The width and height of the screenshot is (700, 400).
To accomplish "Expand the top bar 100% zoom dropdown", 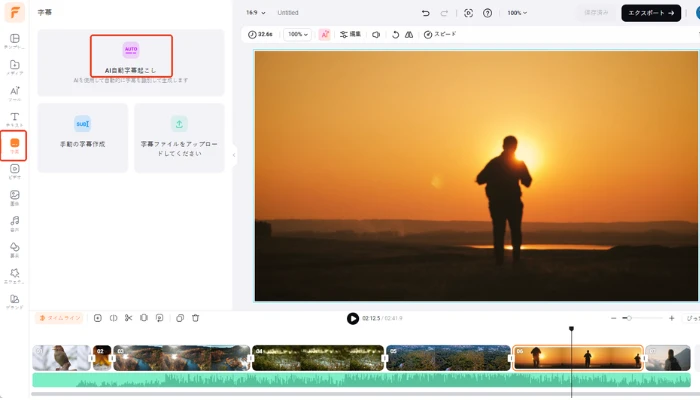I will pos(517,13).
